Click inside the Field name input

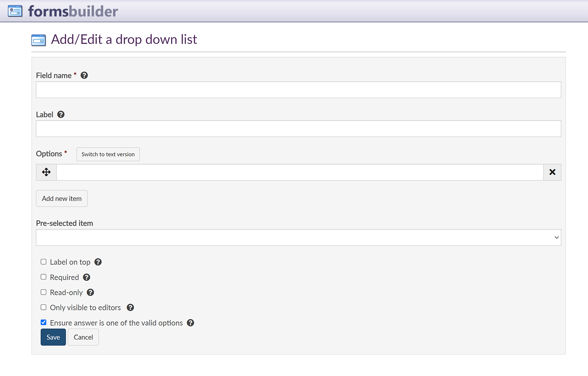298,90
